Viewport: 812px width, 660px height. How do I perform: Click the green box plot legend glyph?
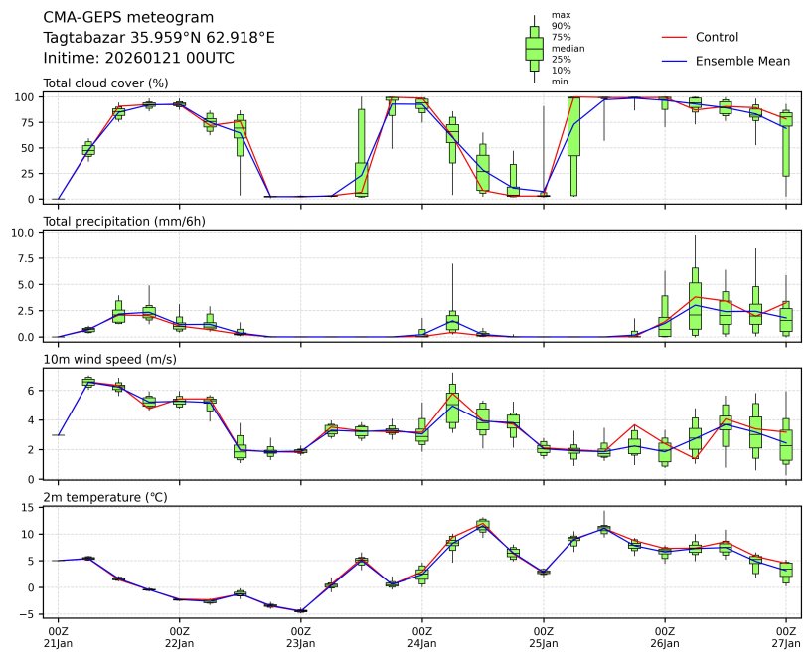534,48
